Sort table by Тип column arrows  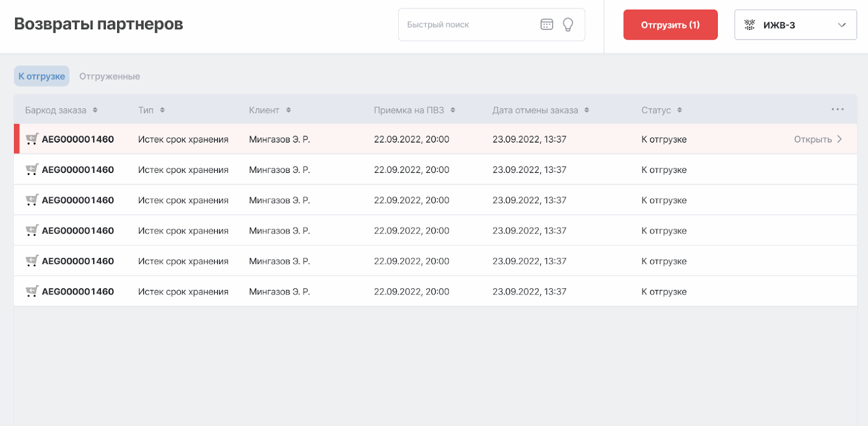click(x=162, y=110)
